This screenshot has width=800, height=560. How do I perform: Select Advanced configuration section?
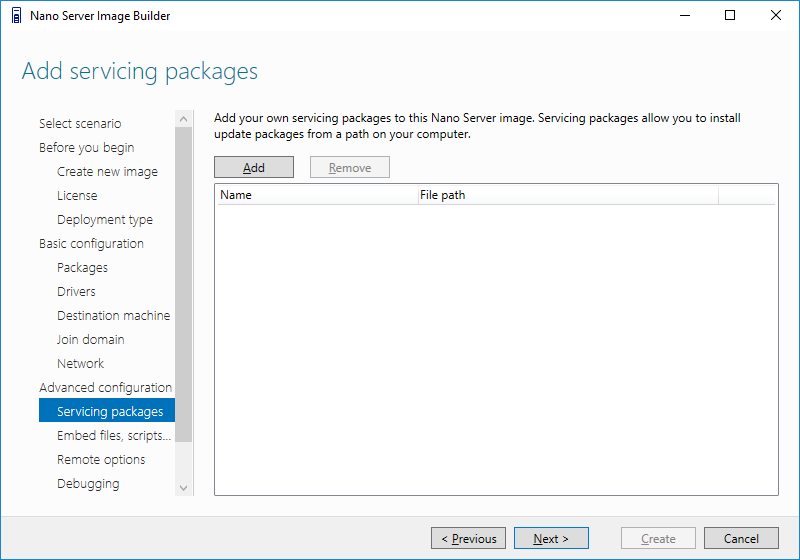[x=106, y=387]
